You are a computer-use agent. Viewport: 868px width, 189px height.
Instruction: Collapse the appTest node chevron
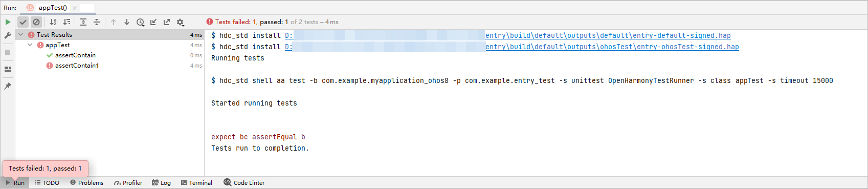[x=30, y=45]
